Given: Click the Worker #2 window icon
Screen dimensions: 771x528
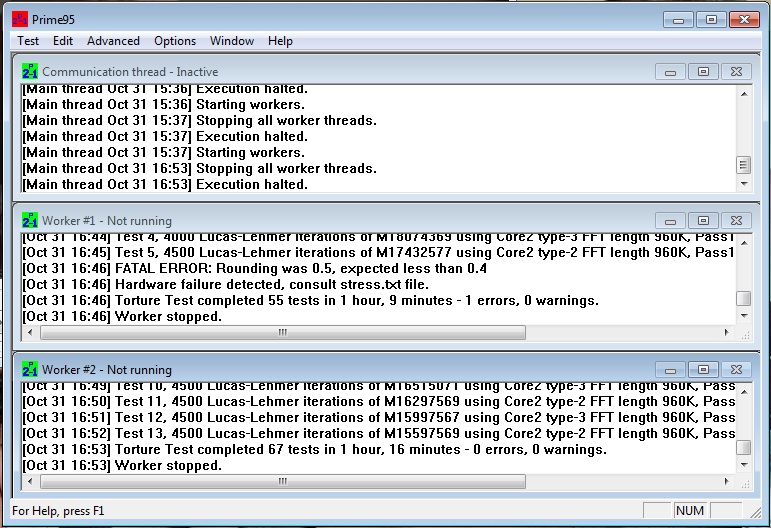Looking at the screenshot, I should coord(30,369).
